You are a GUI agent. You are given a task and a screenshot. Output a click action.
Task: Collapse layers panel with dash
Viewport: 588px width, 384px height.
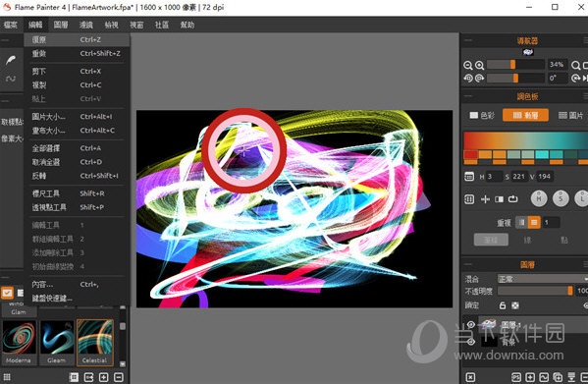[468, 264]
